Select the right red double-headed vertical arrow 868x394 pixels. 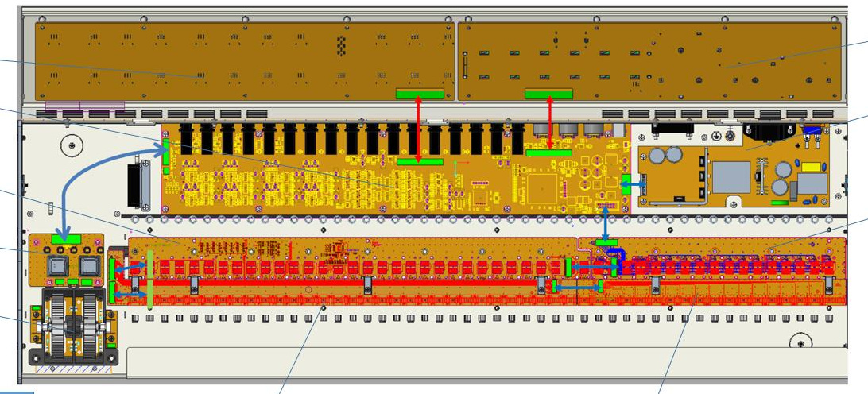pos(549,121)
